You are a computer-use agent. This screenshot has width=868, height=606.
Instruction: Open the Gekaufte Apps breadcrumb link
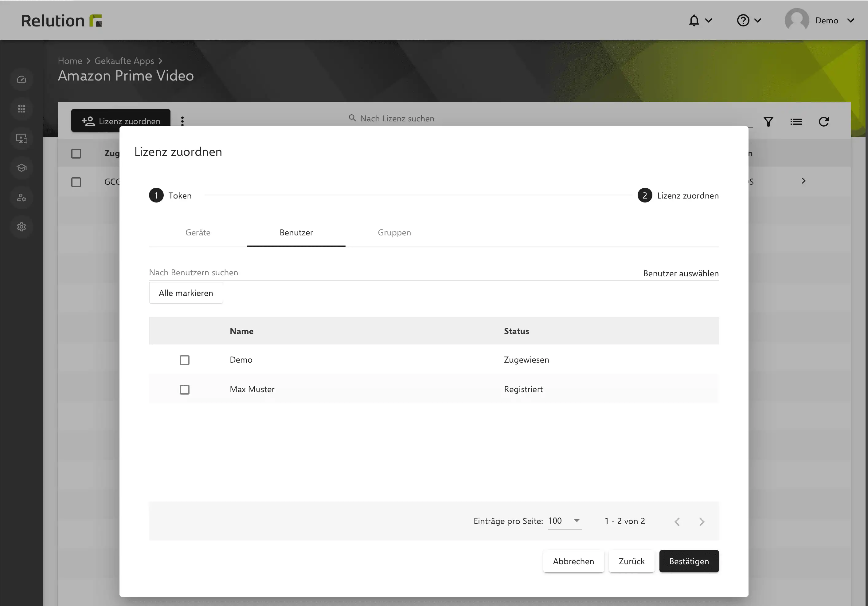point(124,61)
